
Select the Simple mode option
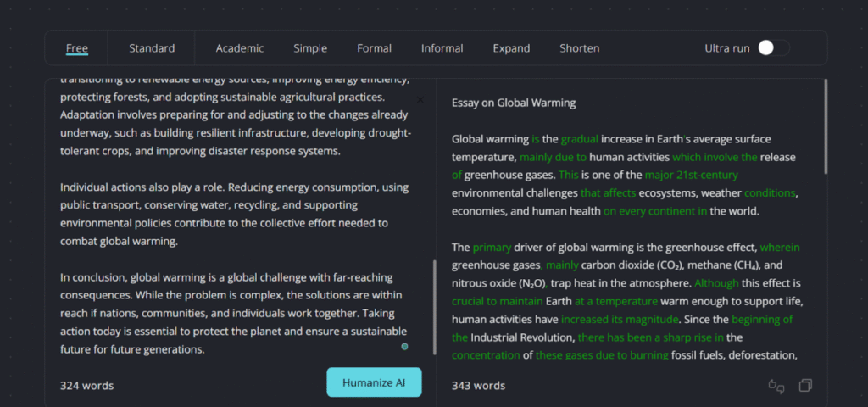[x=310, y=48]
